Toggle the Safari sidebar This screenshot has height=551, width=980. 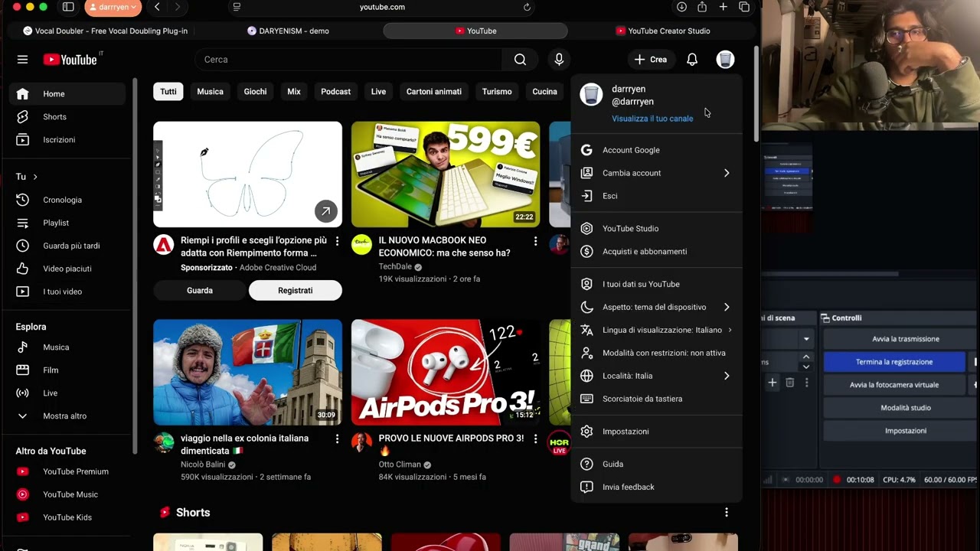tap(68, 7)
